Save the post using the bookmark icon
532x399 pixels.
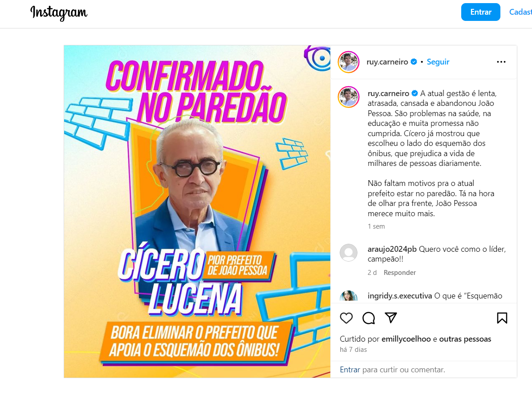[x=502, y=318]
